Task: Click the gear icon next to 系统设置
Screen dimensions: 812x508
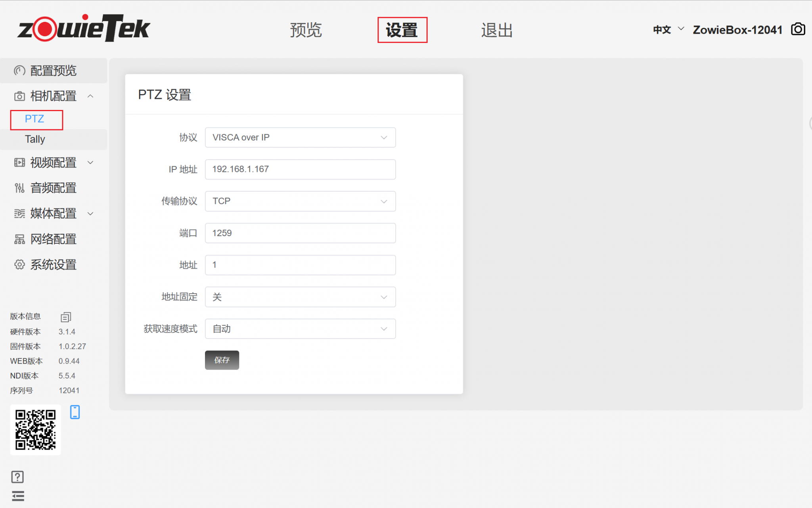Action: 19,265
